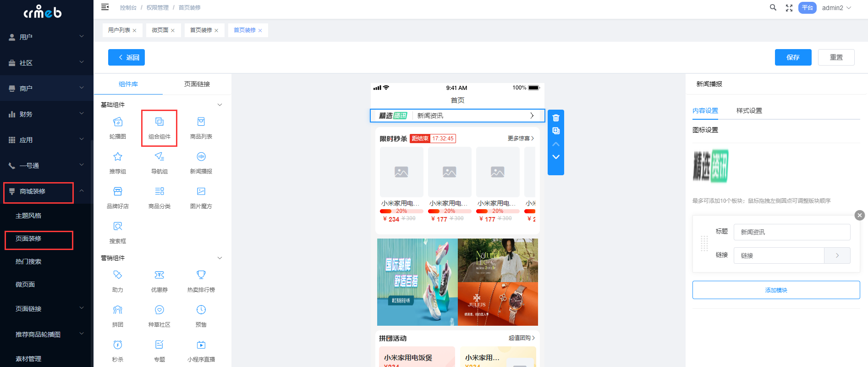Image resolution: width=868 pixels, height=367 pixels.
Task: Expand the 推荐商品轮播图 submenu
Action: point(46,334)
